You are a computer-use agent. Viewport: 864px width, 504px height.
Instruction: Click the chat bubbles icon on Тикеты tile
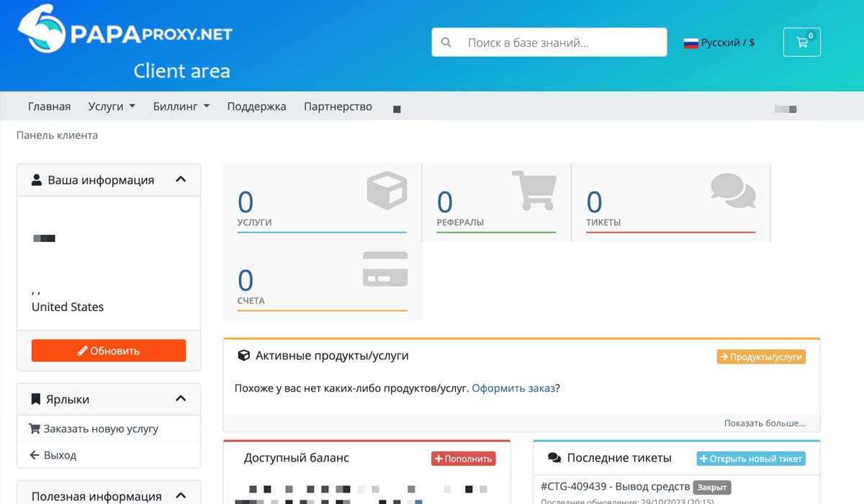(733, 190)
